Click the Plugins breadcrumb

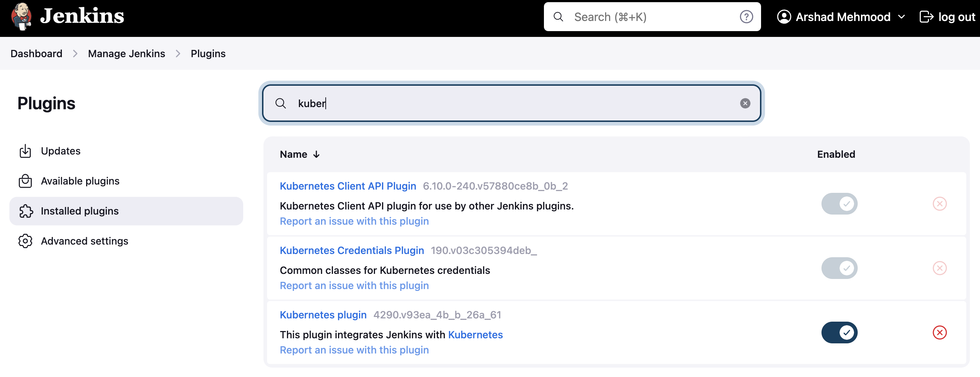pos(208,54)
